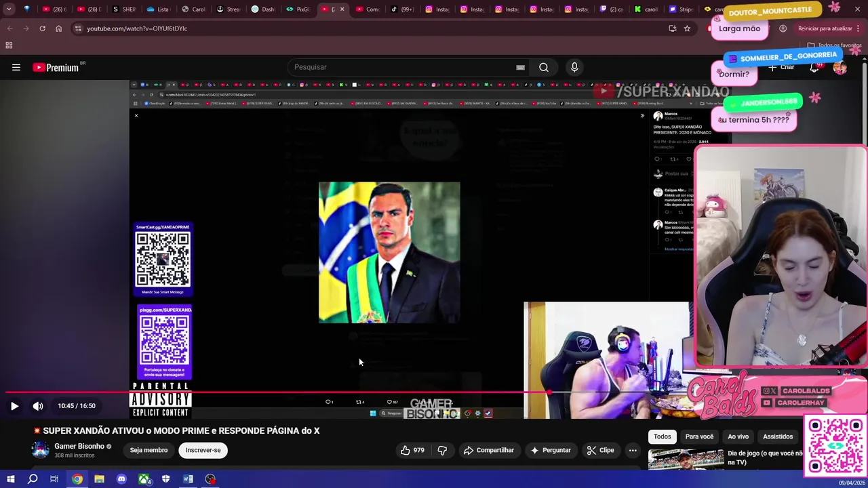Click Reiniciar para atualizar in Chrome
Viewport: 868px width, 488px height.
click(825, 28)
